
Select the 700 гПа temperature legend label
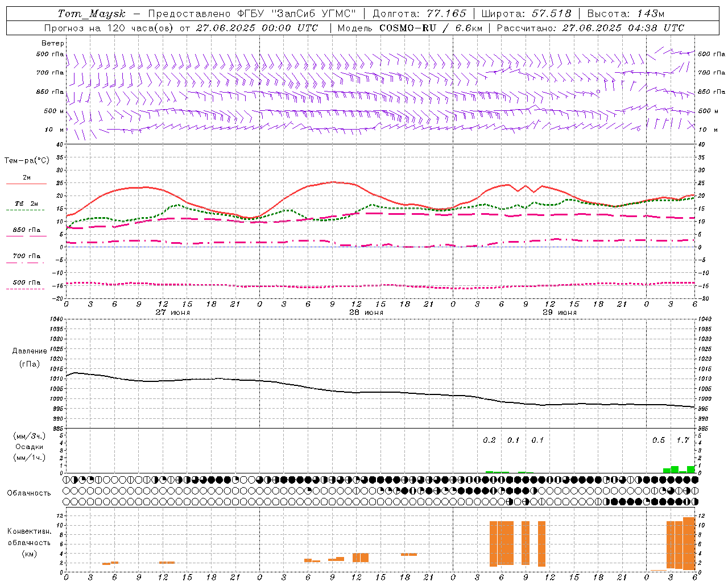pyautogui.click(x=27, y=256)
